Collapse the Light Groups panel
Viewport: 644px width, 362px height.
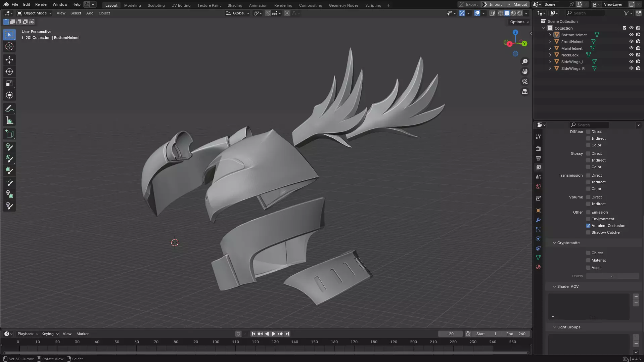[x=554, y=327]
